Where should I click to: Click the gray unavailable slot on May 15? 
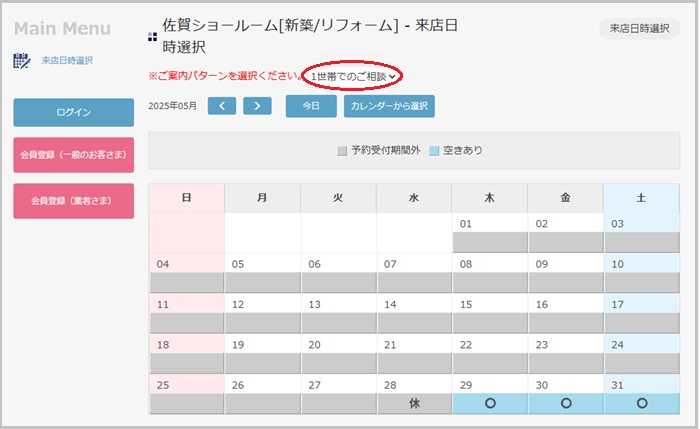click(x=490, y=323)
